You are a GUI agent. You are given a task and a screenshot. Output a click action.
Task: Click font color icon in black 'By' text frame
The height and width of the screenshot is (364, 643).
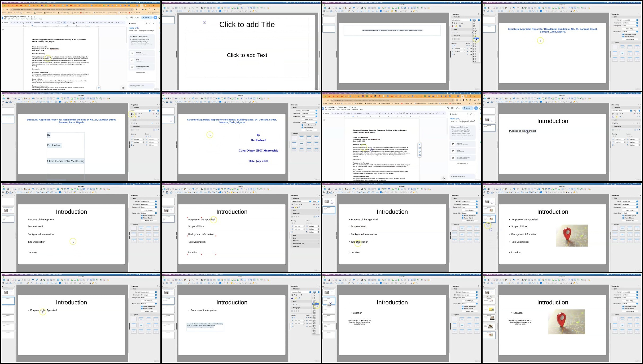[132, 117]
